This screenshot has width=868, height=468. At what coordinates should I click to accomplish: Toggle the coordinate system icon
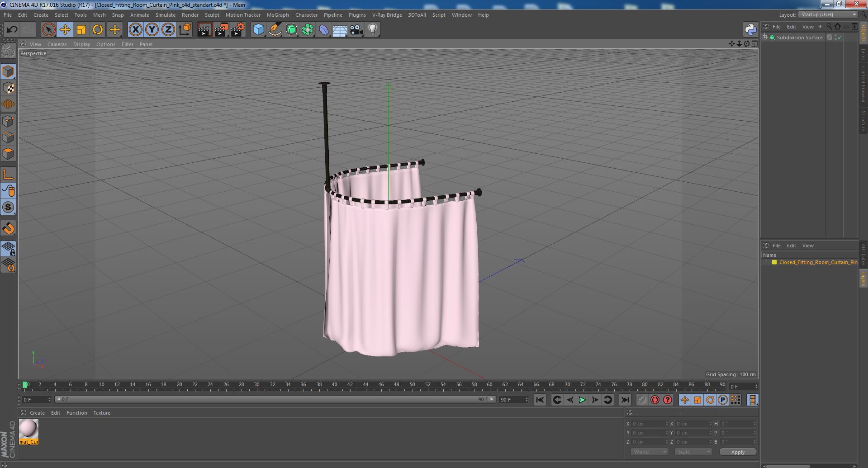[185, 30]
